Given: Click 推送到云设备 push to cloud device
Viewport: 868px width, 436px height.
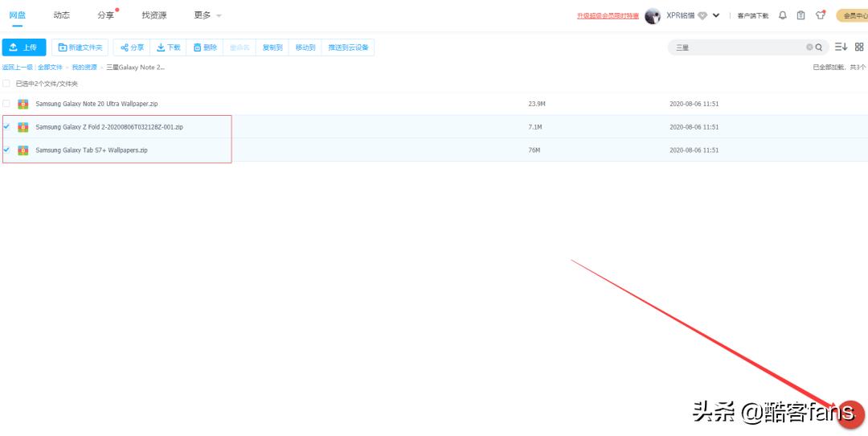Looking at the screenshot, I should coord(348,47).
